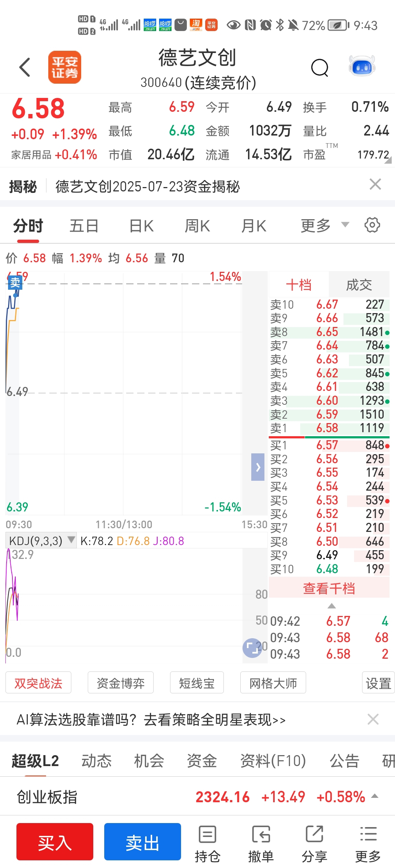The height and width of the screenshot is (868, 395).
Task: Select 买10 row at 6.48
Action: click(x=329, y=569)
